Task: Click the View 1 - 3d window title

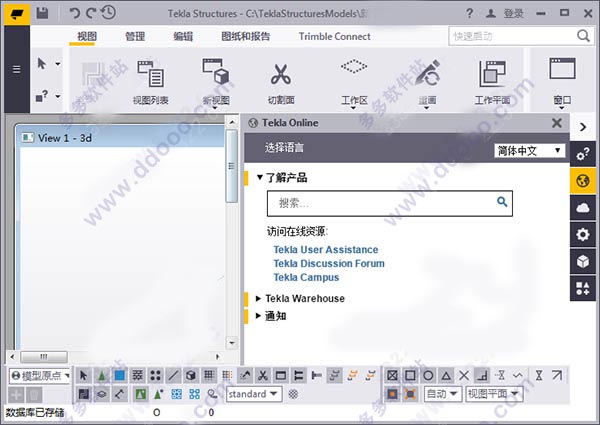Action: pyautogui.click(x=65, y=138)
